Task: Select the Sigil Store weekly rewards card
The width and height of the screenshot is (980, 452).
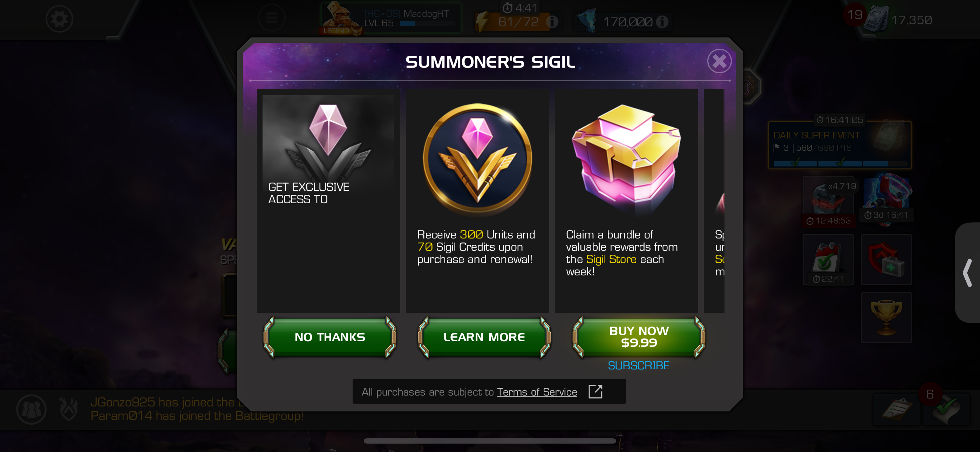Action: coord(626,201)
